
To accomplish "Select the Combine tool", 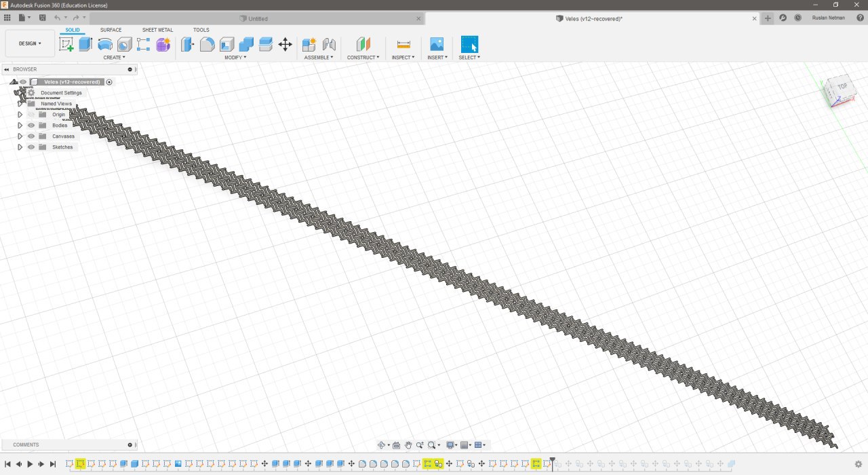I will tap(246, 45).
